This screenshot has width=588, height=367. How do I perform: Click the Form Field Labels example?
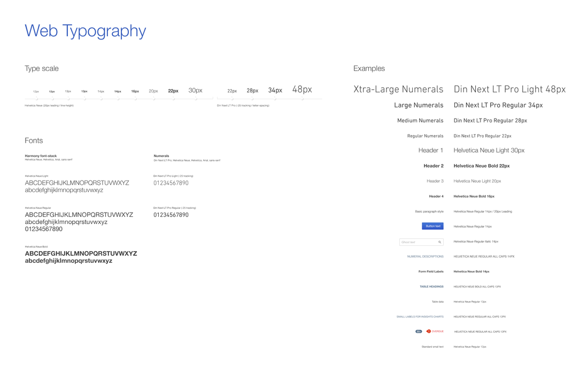pyautogui.click(x=431, y=271)
